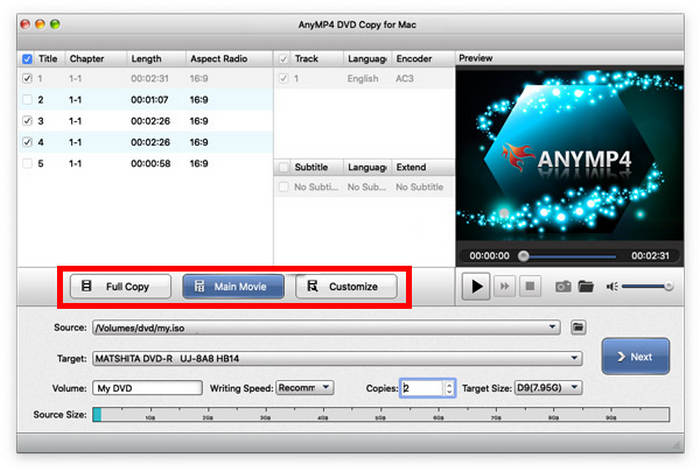Click the Play button in preview controls
The height and width of the screenshot is (472, 700).
(476, 286)
